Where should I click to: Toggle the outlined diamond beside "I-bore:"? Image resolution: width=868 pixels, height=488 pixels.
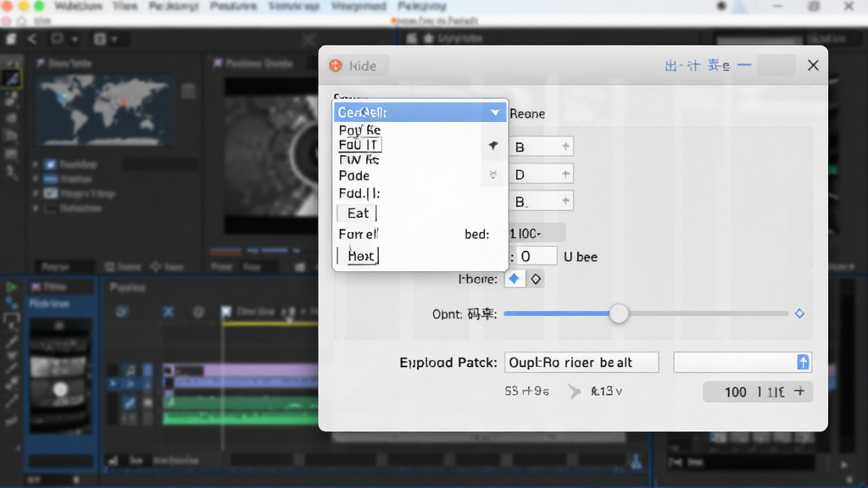[x=536, y=279]
